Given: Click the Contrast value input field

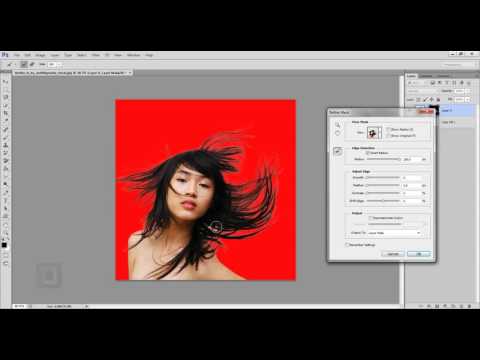Looking at the screenshot, I should pyautogui.click(x=411, y=193).
